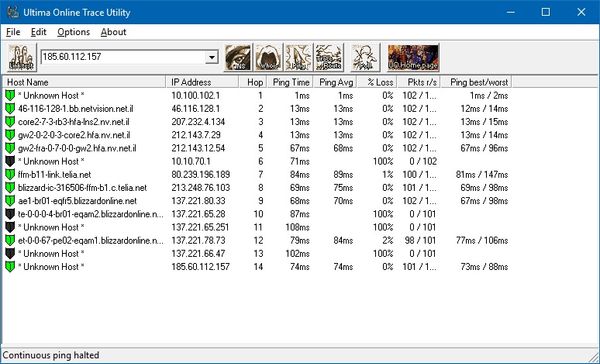Viewport: 600px width, 364px height.
Task: Sort by the Ping Time column header
Action: tap(290, 82)
